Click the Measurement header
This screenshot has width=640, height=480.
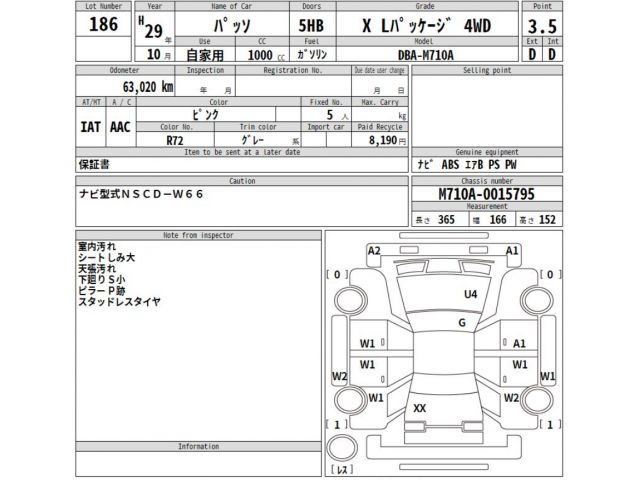[x=487, y=206]
